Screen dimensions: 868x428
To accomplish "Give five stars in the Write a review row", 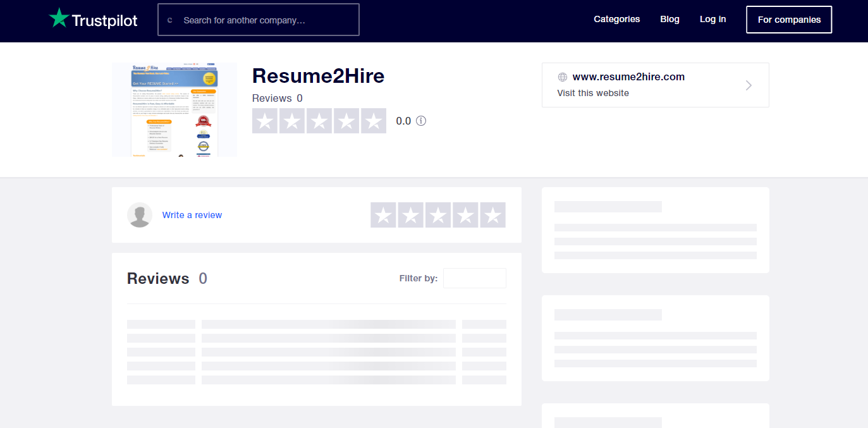I will [x=493, y=215].
